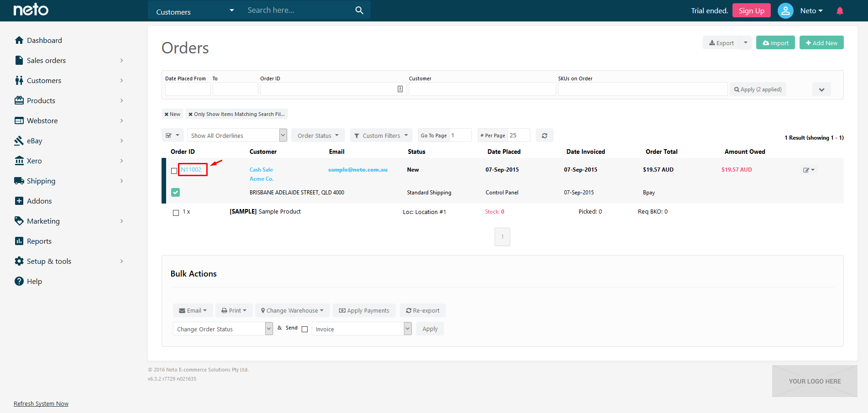Click pagination page 1 button
This screenshot has width=868, height=413.
tap(502, 237)
